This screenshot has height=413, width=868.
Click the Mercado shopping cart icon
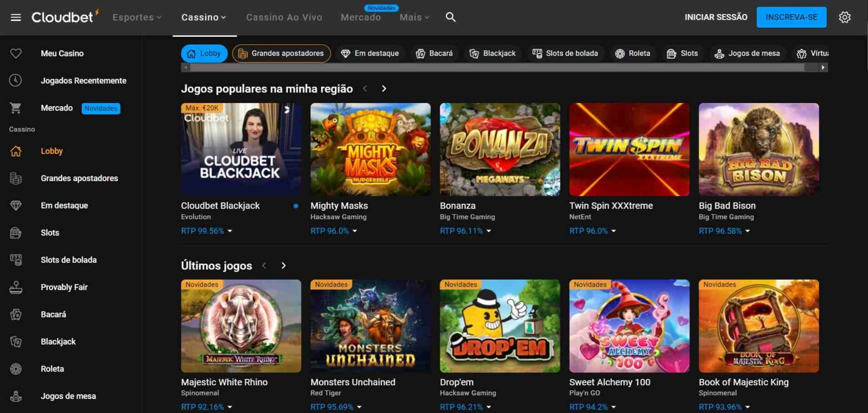pos(16,108)
